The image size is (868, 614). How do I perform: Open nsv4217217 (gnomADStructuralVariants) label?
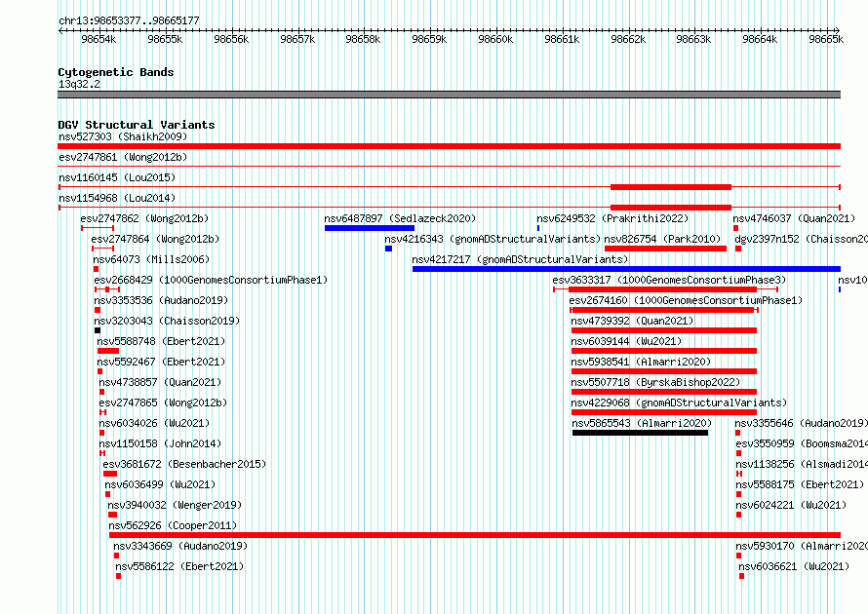(521, 259)
